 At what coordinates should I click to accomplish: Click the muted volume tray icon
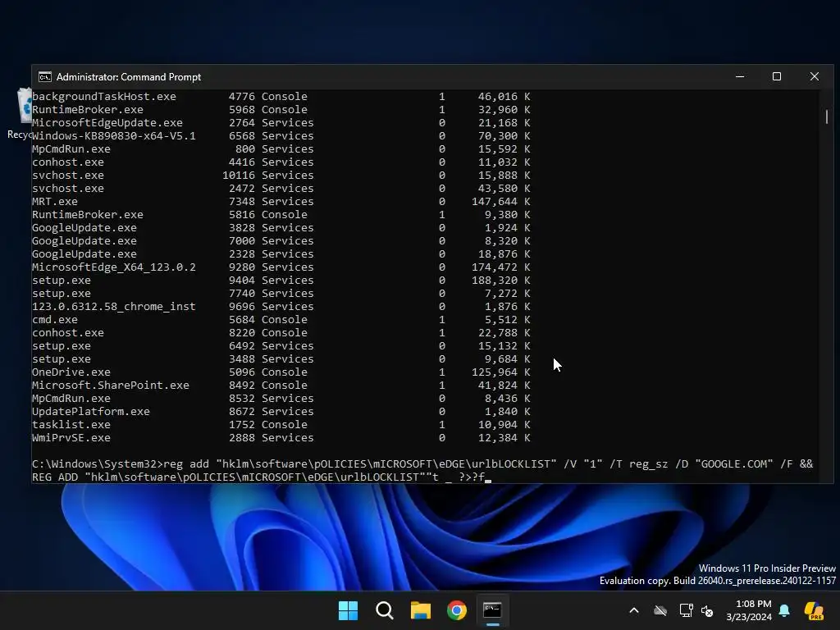[x=707, y=610]
